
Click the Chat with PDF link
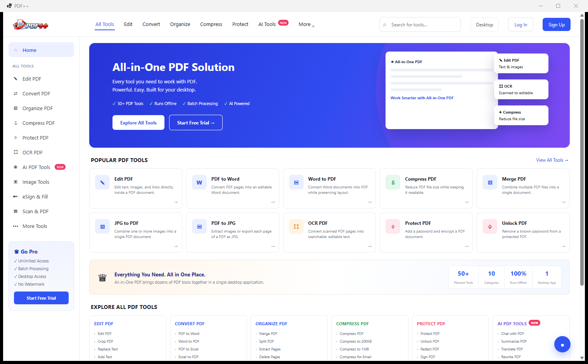[512, 333]
